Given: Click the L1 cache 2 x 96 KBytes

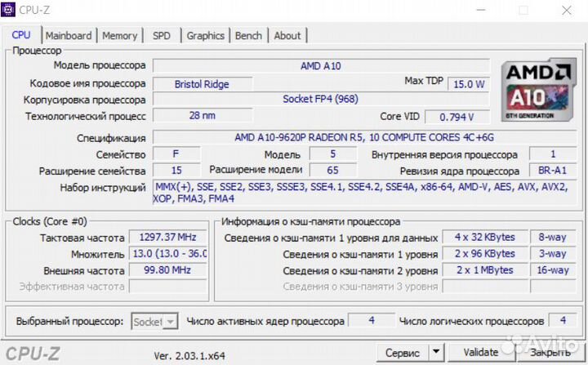Looking at the screenshot, I should click(x=485, y=254).
